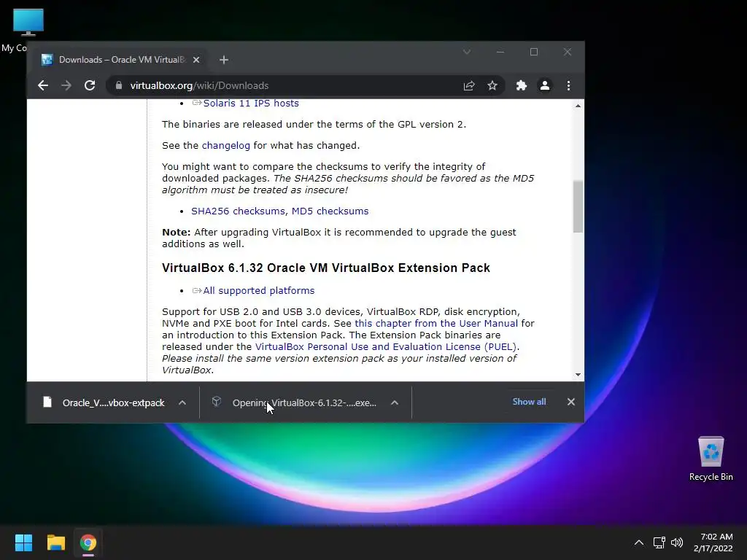Open the tab search chevron in title bar

[x=467, y=52]
